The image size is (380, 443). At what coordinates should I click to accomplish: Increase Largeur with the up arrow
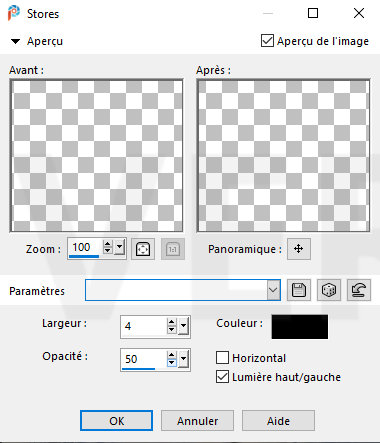[172, 322]
